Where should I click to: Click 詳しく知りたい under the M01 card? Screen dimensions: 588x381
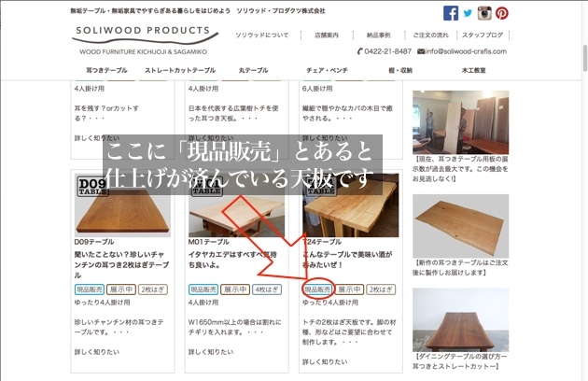(211, 352)
